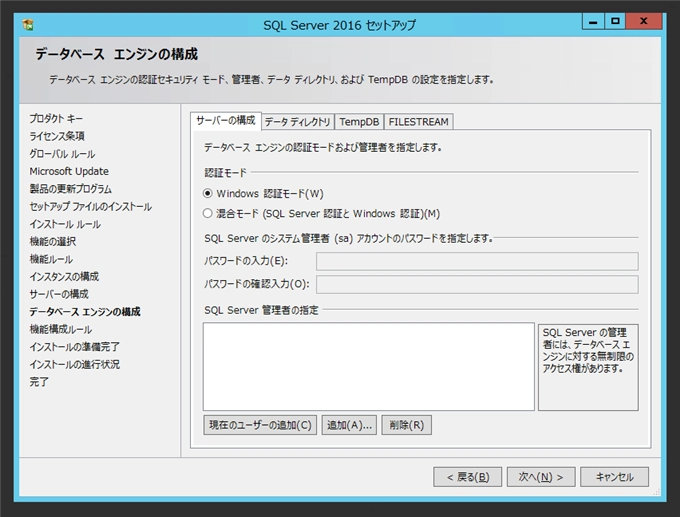Click the パスワードの入力 field
The height and width of the screenshot is (517, 680).
[x=477, y=261]
